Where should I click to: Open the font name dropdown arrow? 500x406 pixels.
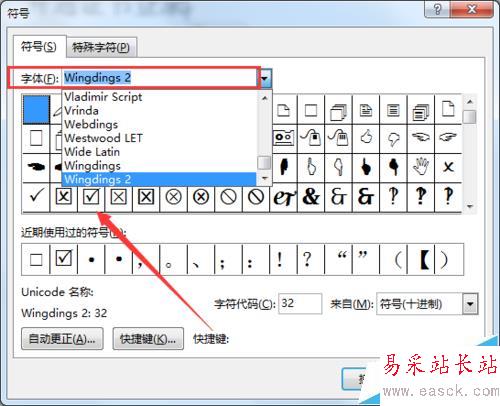[x=265, y=78]
